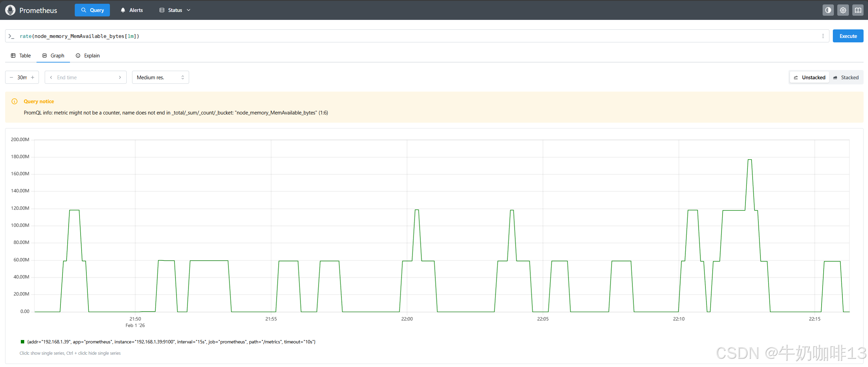Open the Alerts page

(131, 10)
